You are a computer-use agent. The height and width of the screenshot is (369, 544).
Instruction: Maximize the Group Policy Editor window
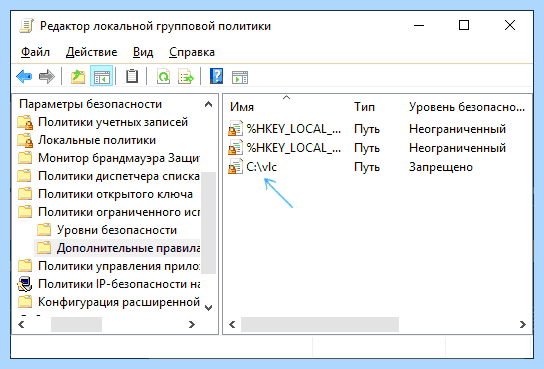tap(464, 26)
